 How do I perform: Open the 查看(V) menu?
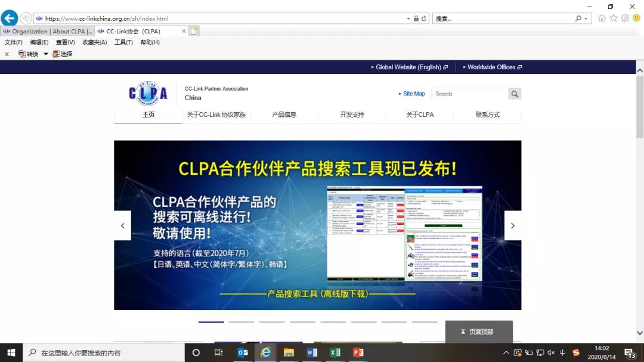[x=66, y=42]
